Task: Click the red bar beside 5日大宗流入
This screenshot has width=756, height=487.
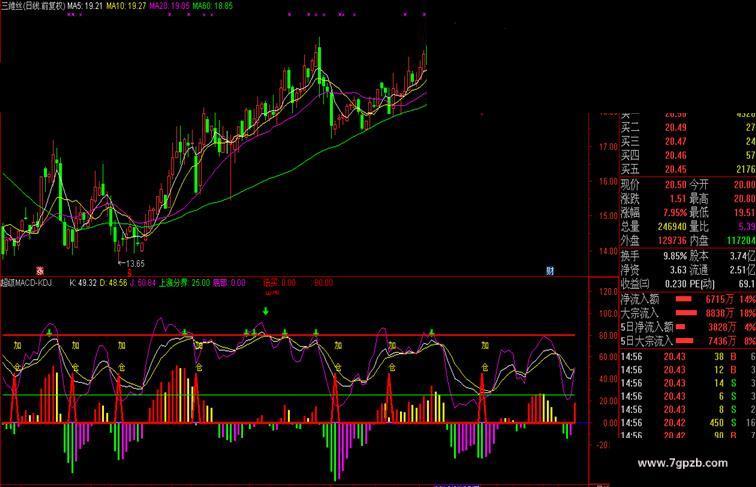Action: 685,341
